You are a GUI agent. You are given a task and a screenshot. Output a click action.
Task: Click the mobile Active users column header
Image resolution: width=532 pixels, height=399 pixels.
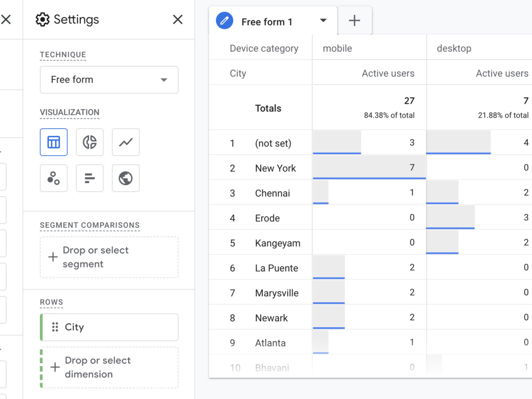388,73
